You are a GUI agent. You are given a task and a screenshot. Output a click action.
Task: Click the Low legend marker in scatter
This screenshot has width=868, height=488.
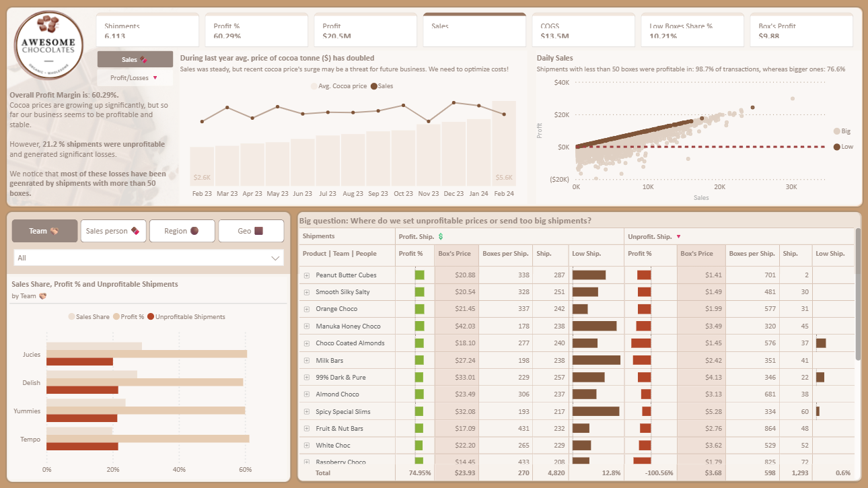pyautogui.click(x=836, y=147)
